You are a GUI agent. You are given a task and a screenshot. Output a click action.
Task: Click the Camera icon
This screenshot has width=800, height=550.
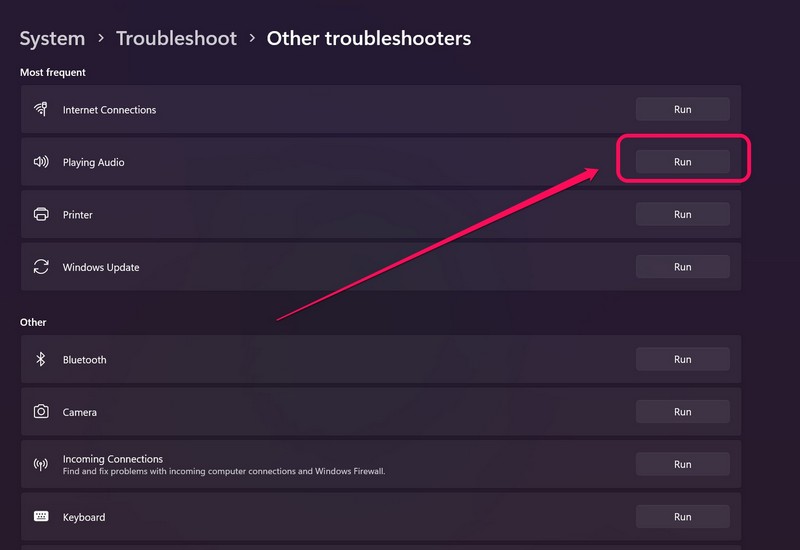pos(41,412)
